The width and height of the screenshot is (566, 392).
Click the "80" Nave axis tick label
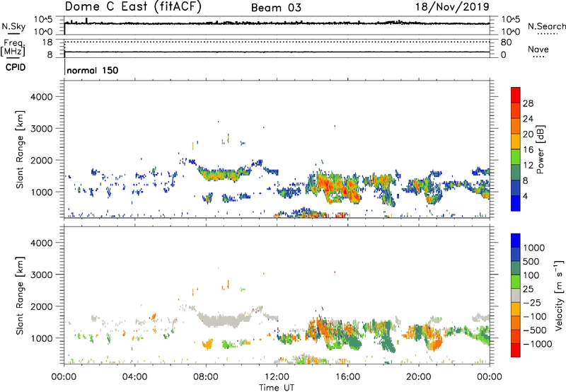click(506, 42)
